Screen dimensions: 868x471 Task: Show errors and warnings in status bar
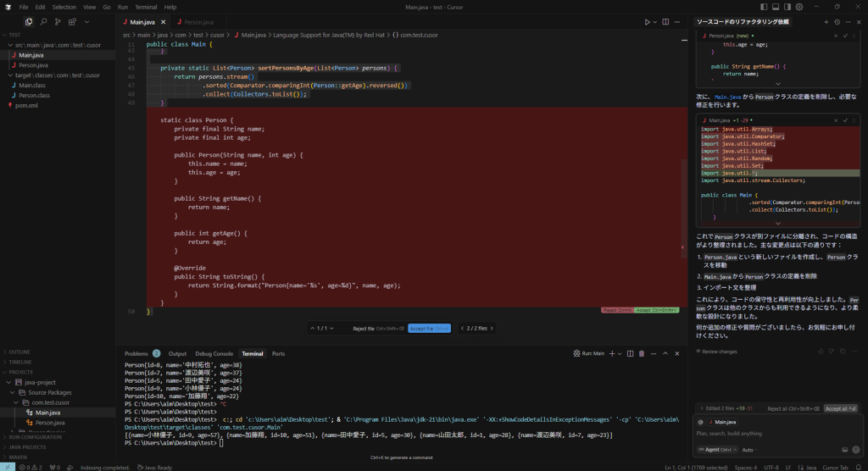[x=31, y=468]
